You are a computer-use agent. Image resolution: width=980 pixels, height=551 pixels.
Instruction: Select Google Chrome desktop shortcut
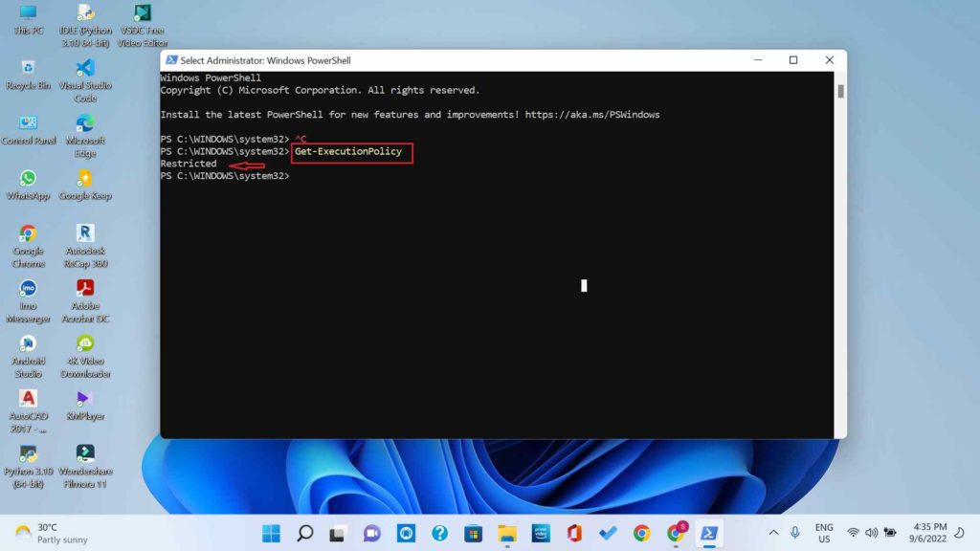(x=28, y=246)
